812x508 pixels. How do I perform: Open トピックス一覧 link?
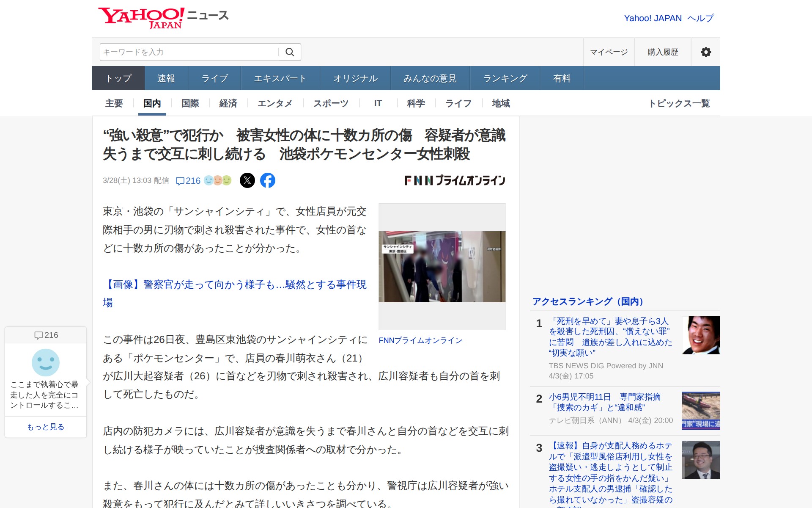pyautogui.click(x=679, y=103)
